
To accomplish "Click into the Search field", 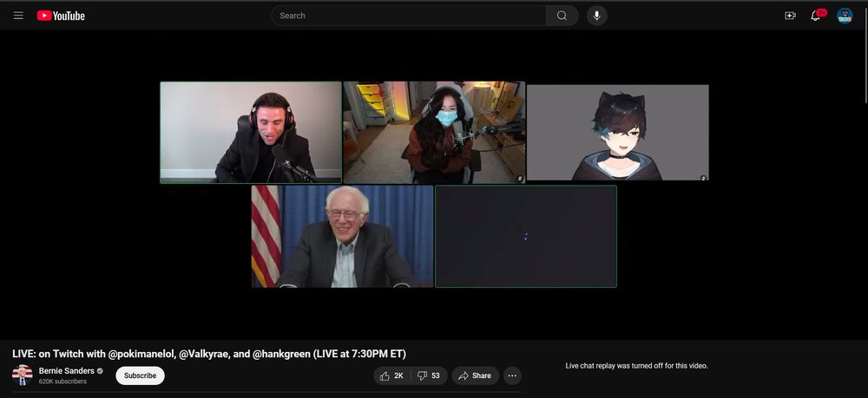I will tap(409, 16).
